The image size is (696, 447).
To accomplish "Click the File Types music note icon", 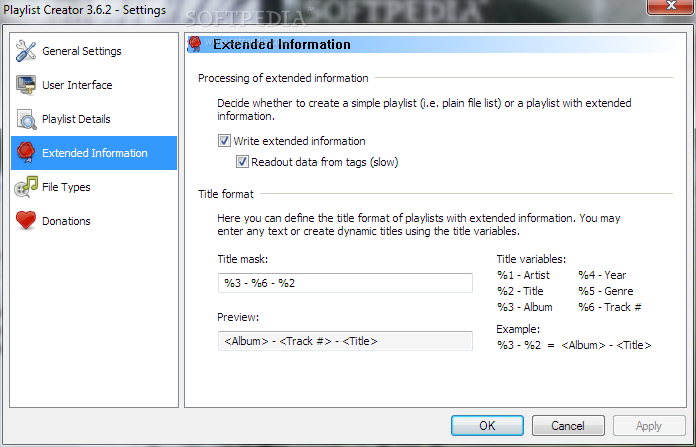I will tap(26, 186).
